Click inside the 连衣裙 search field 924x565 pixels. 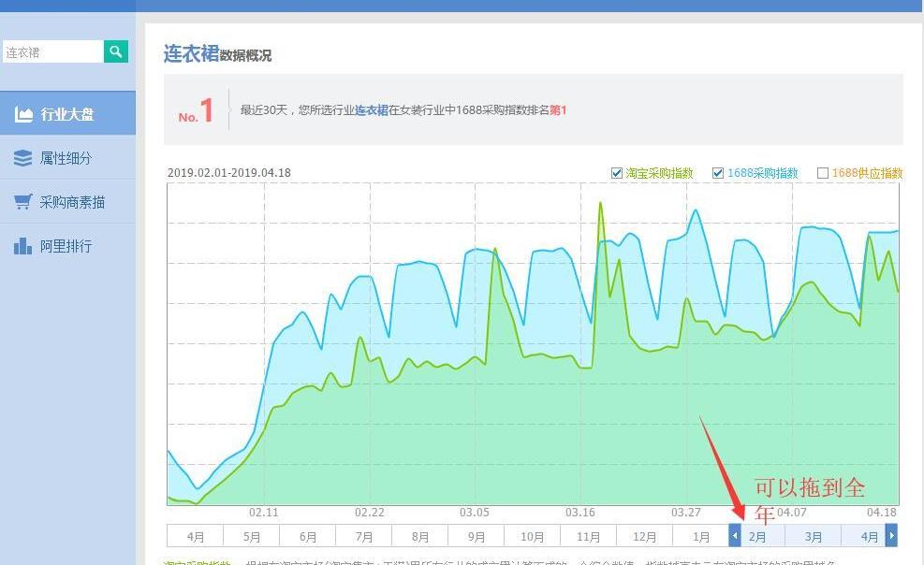point(51,51)
